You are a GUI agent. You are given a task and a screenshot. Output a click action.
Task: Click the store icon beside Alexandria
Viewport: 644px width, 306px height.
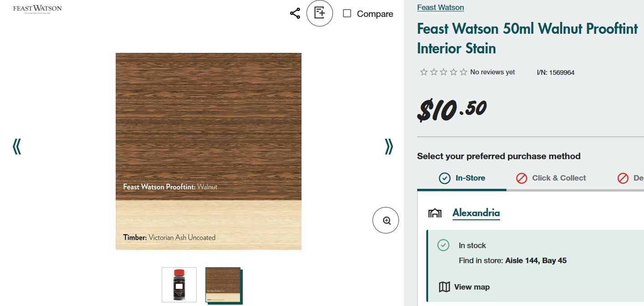point(435,213)
